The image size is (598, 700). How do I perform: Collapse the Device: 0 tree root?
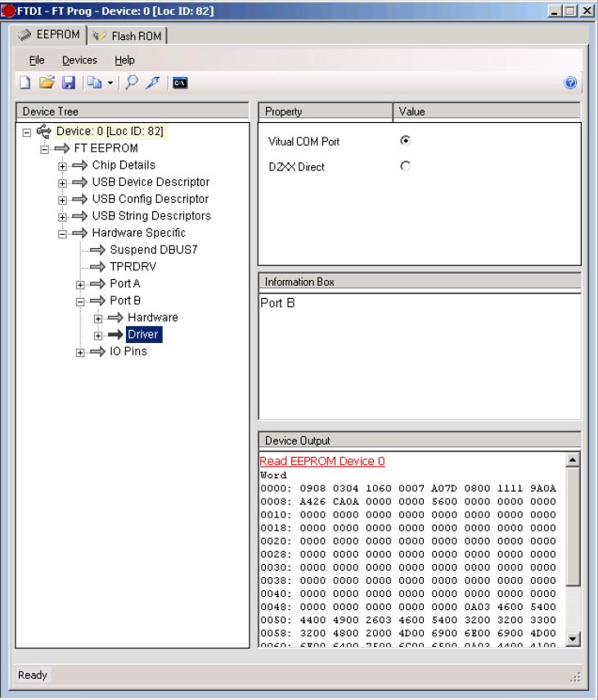(27, 132)
